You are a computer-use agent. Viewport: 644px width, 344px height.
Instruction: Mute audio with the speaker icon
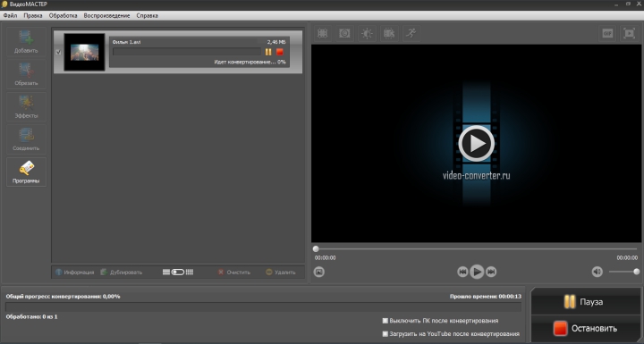pyautogui.click(x=597, y=272)
